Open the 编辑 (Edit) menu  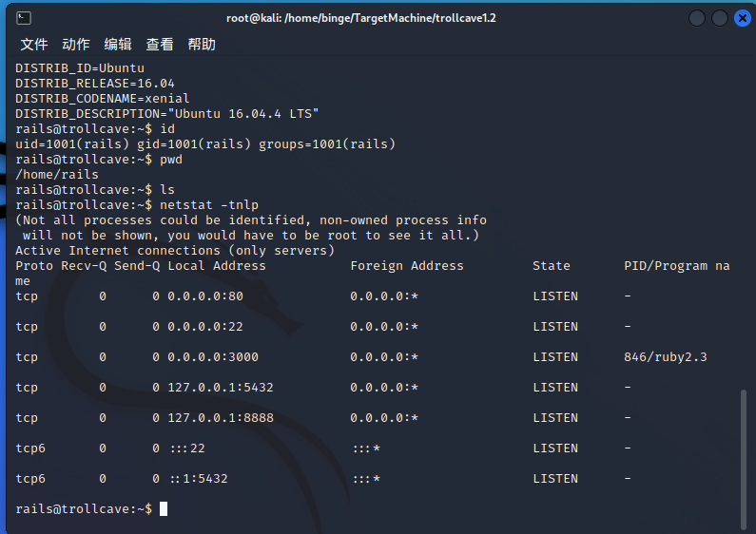point(118,45)
